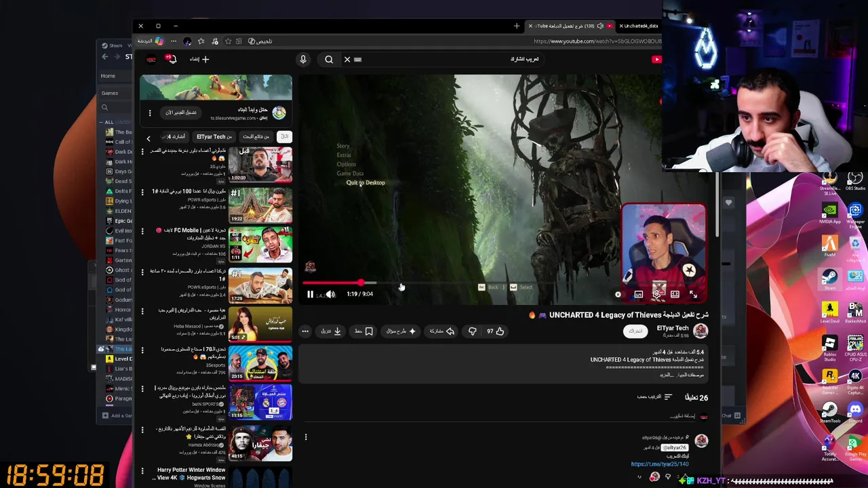Clear the YouTube search text
This screenshot has height=488, width=868.
(347, 59)
